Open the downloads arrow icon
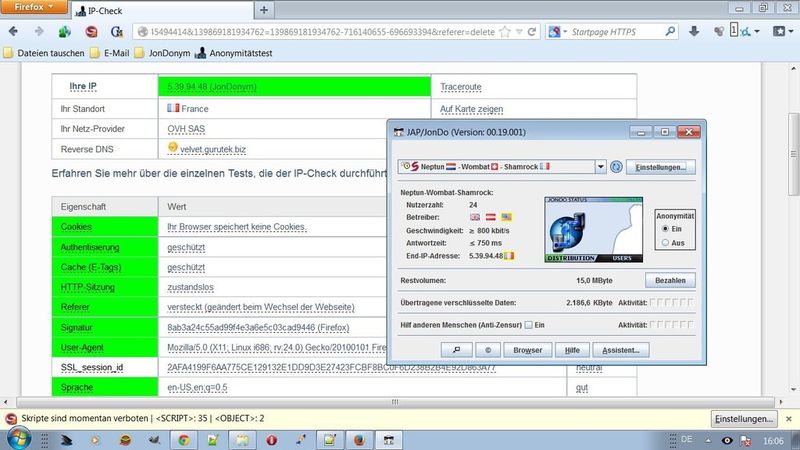Viewport: 800px width, 450px height. [x=694, y=32]
